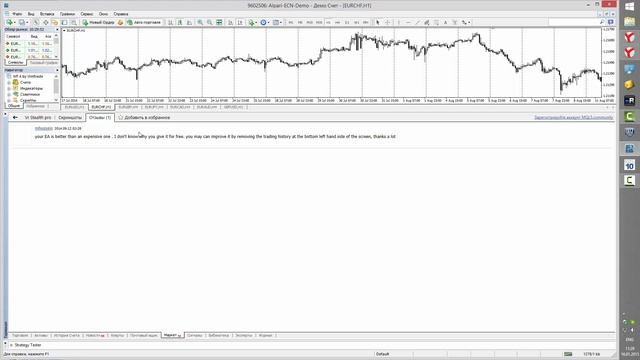Screen dimensions: 640x360
Task: Open the templates dropdown
Action: click(x=277, y=22)
